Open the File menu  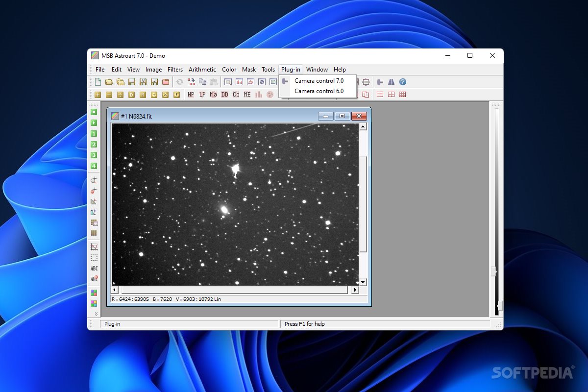tap(100, 70)
